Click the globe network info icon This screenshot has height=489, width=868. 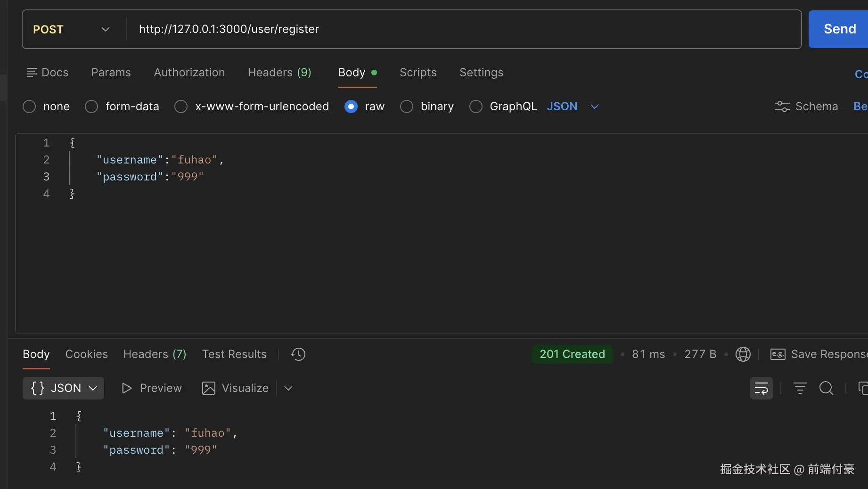pyautogui.click(x=743, y=354)
